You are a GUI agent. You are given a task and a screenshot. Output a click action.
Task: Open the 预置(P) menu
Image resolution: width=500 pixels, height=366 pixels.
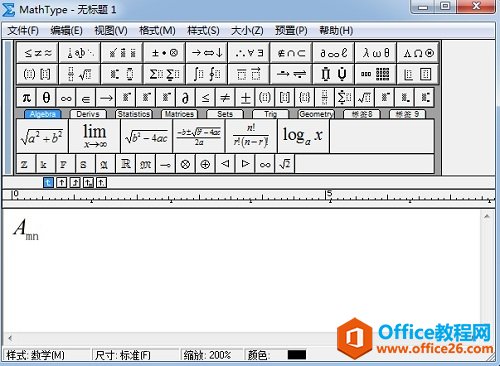[291, 31]
